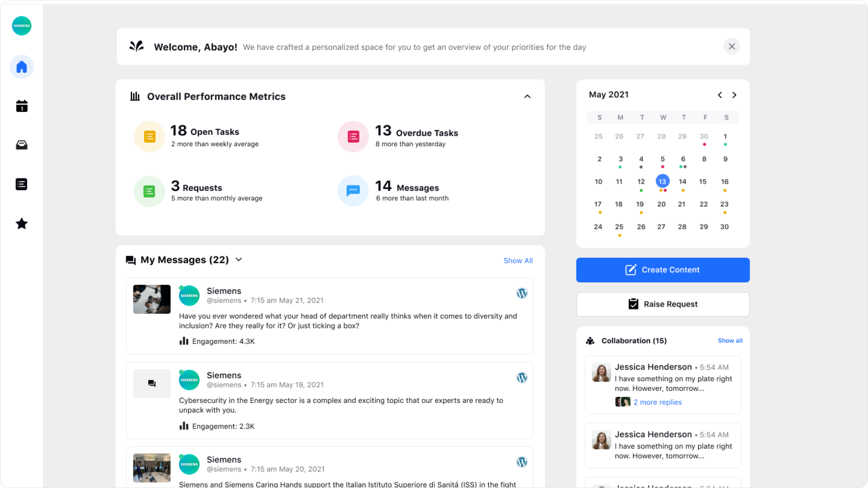
Task: Open the 2 more replies link
Action: tap(658, 402)
